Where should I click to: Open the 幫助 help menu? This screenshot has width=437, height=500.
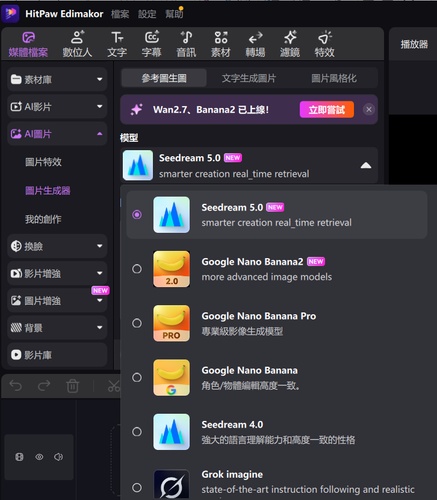[174, 14]
